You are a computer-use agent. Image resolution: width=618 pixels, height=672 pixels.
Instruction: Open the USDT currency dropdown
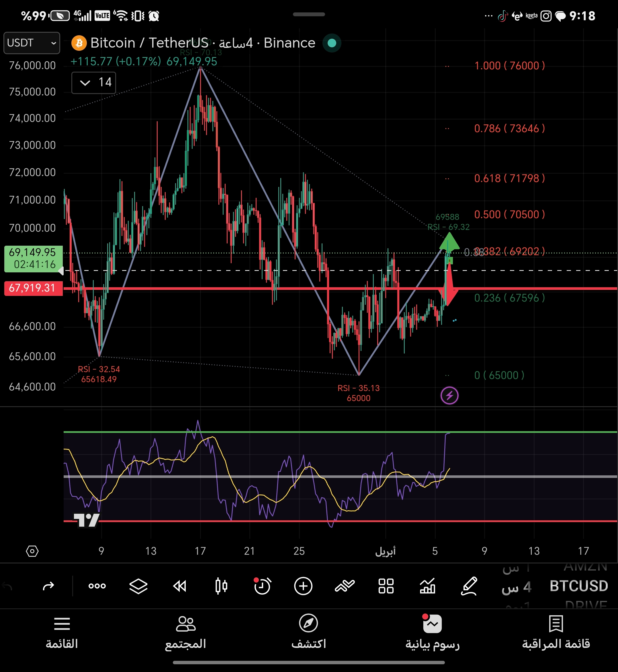32,43
